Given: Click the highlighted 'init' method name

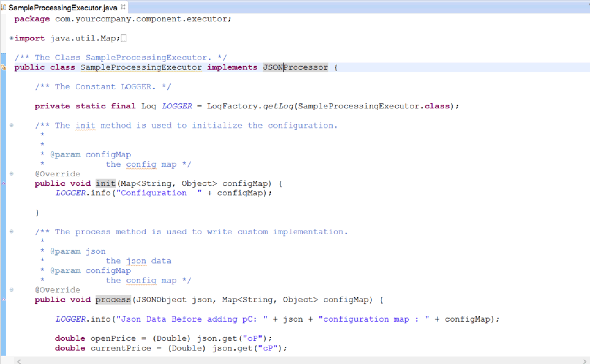Looking at the screenshot, I should pos(106,183).
